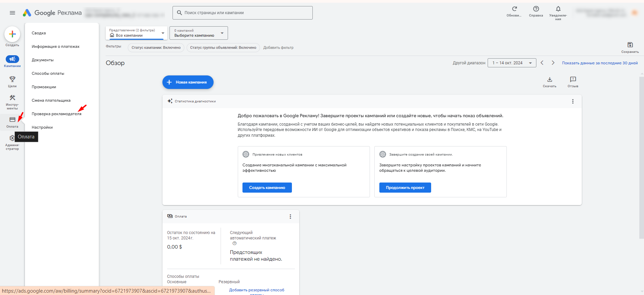The image size is (644, 295).
Task: Select 'Проверка рекламодателя' menu item
Action: [56, 114]
